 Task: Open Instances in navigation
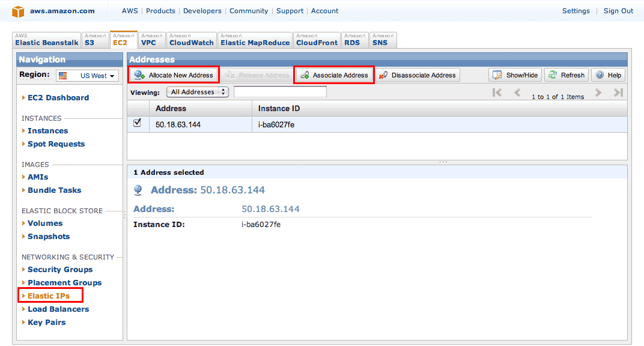click(x=47, y=130)
